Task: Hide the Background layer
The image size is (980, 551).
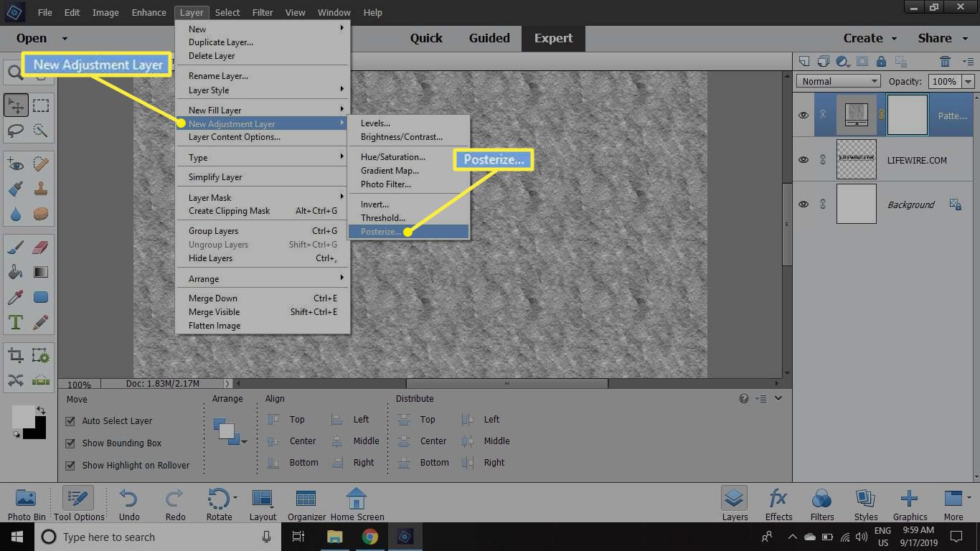Action: pos(804,204)
